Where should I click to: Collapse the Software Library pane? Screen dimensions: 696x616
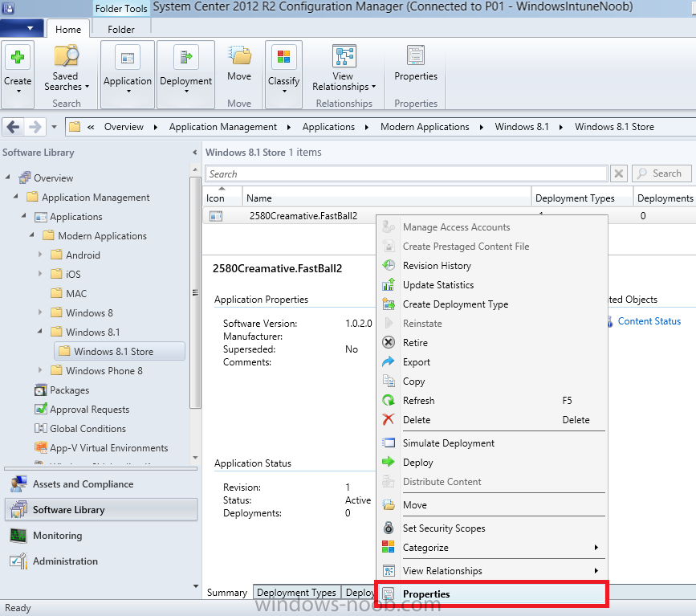click(x=194, y=153)
